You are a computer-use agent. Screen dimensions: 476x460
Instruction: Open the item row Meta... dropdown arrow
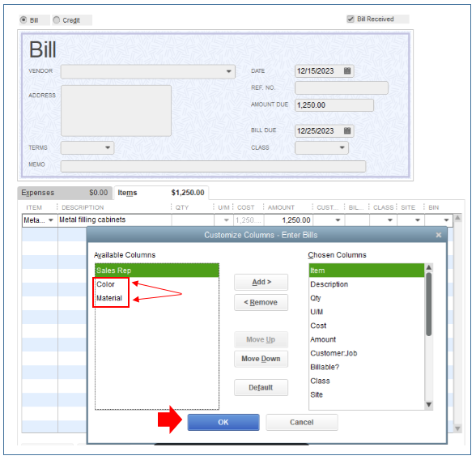(x=51, y=219)
